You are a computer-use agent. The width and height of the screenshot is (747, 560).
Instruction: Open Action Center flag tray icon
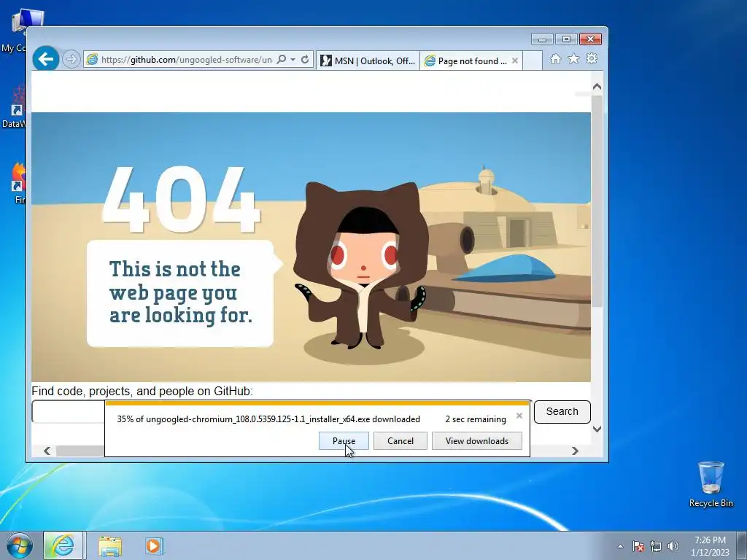638,546
